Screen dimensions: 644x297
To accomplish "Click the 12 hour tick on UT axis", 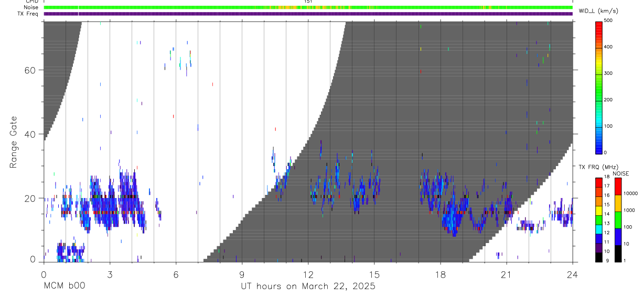I will 308,274.
